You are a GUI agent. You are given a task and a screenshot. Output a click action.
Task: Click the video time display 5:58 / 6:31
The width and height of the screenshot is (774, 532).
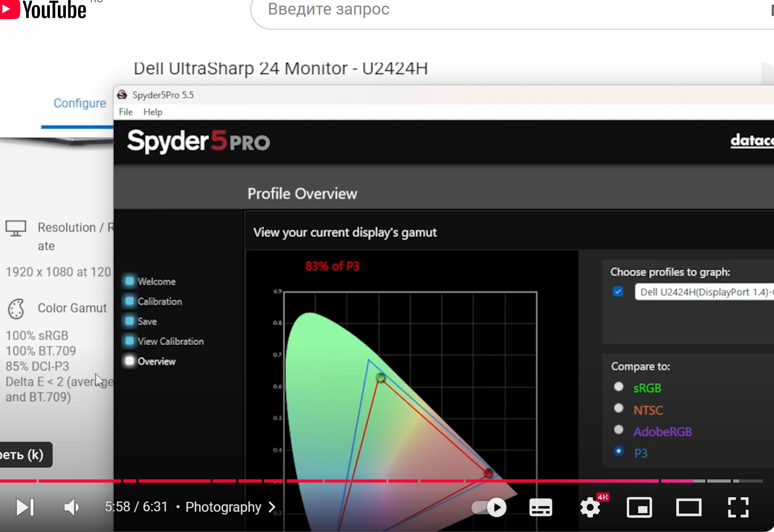point(136,507)
